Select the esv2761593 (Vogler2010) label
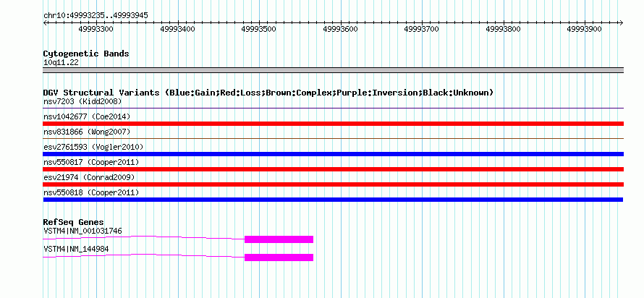Screen dimensions: 644x298 click(93, 147)
